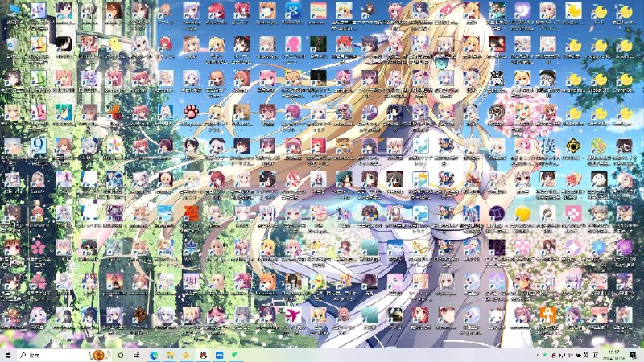Select the lemon icon with white square background

click(573, 11)
